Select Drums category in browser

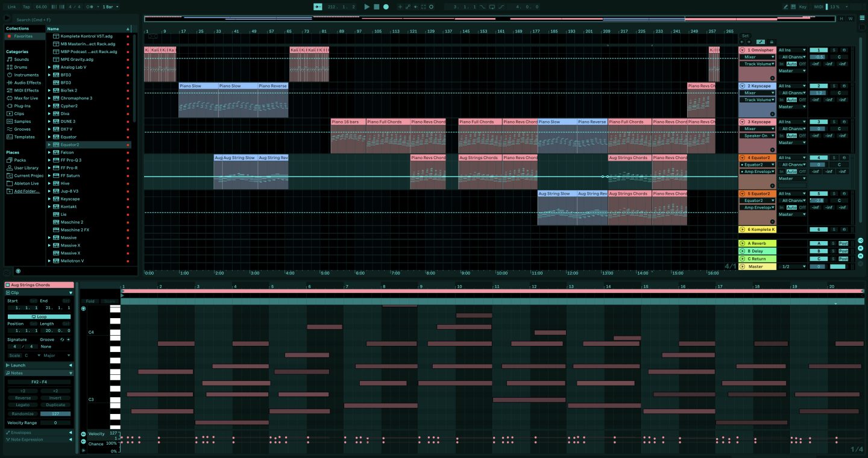(x=21, y=67)
